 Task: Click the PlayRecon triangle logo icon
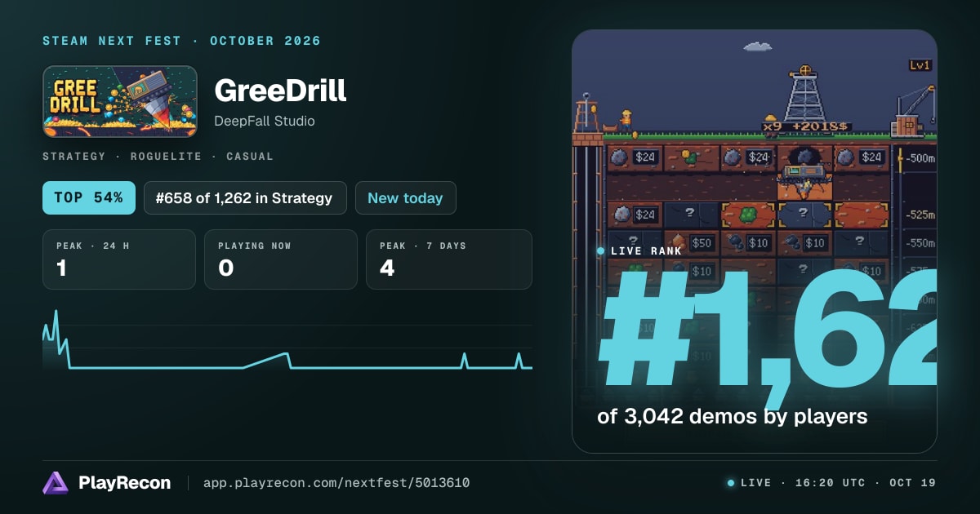(56, 483)
